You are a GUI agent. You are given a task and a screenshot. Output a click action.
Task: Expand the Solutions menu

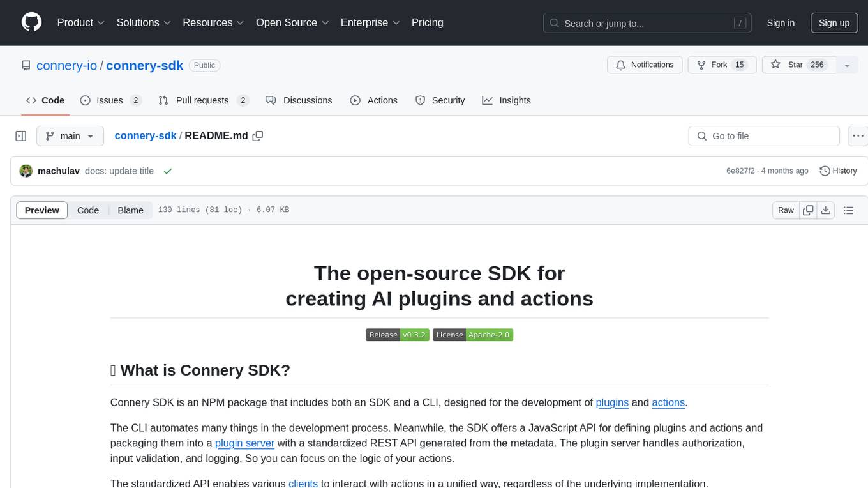[x=144, y=22]
